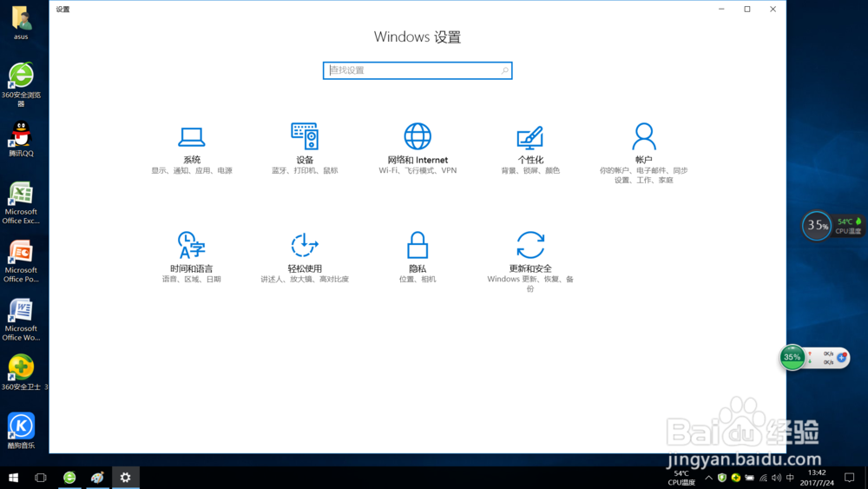This screenshot has height=489, width=868.
Task: Launch 360安全卫士 desktop shortcut
Action: click(23, 373)
